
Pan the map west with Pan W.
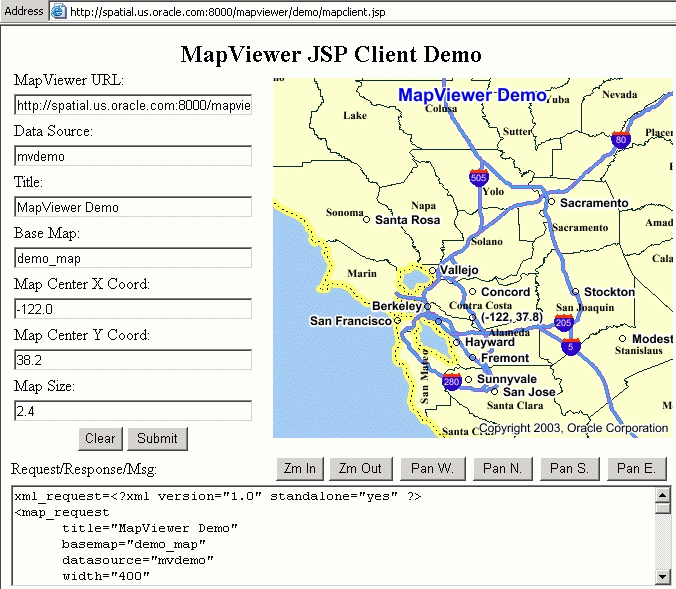pos(432,468)
